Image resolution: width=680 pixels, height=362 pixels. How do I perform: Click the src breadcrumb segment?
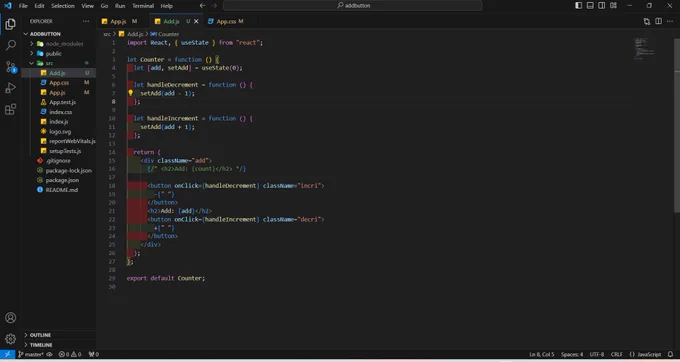[107, 34]
